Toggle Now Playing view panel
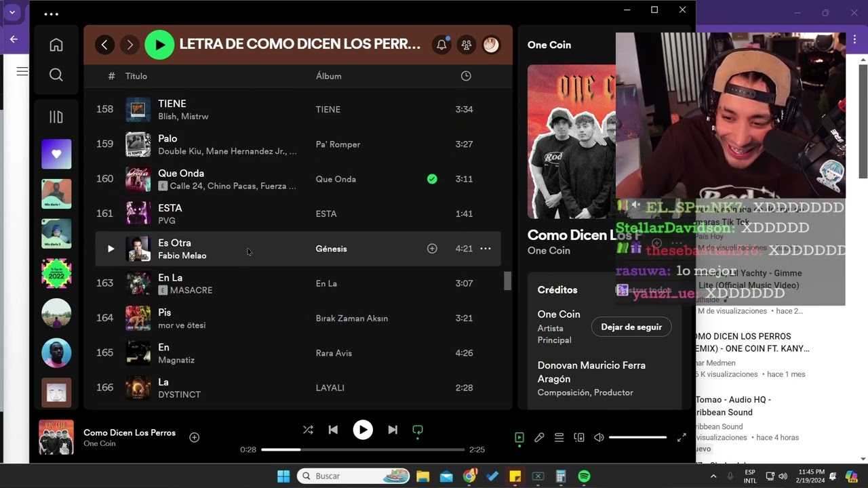 [519, 438]
